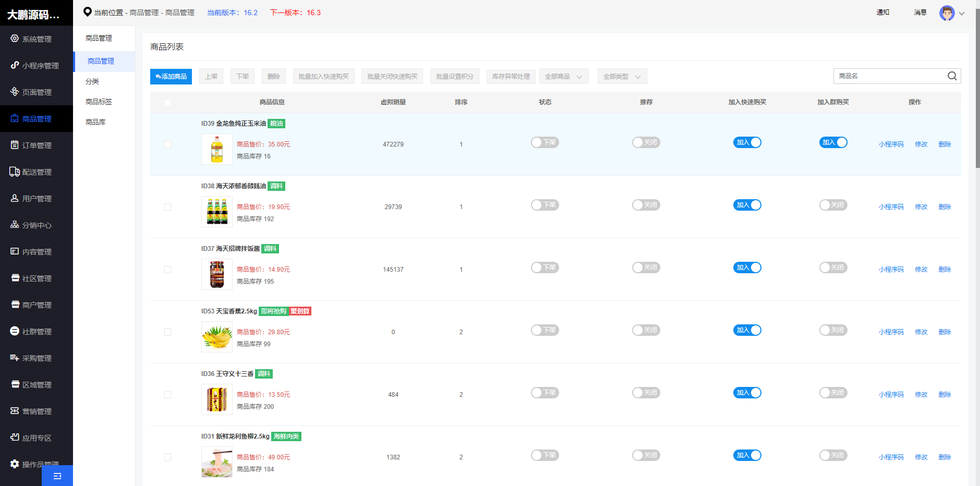The image size is (980, 486).
Task: Click the user avatar icon
Action: point(947,13)
